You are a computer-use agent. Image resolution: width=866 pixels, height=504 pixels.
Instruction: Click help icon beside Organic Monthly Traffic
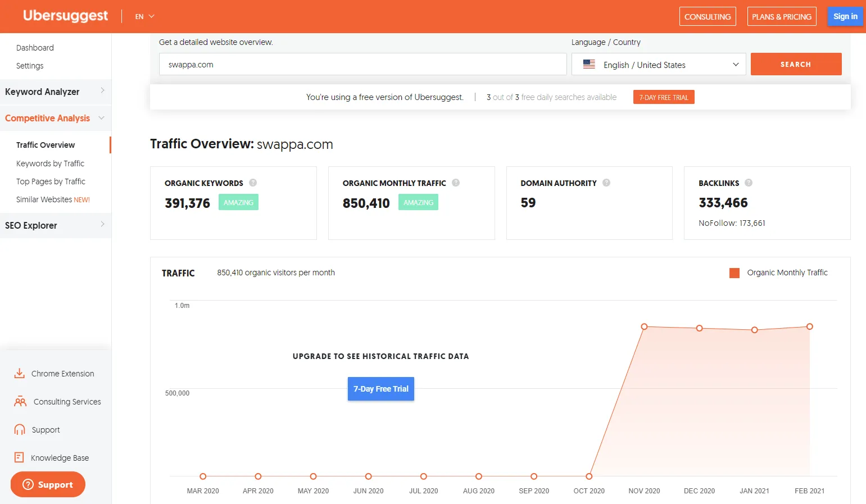pos(456,183)
